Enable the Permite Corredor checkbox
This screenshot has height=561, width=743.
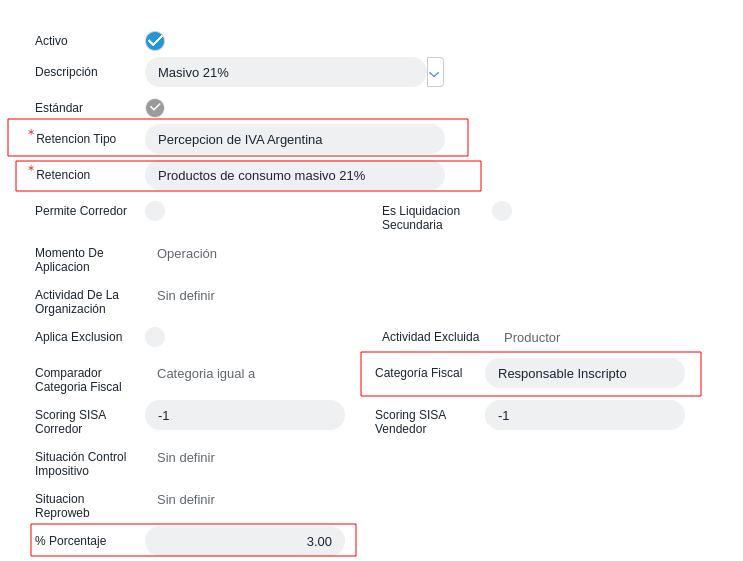[x=155, y=211]
